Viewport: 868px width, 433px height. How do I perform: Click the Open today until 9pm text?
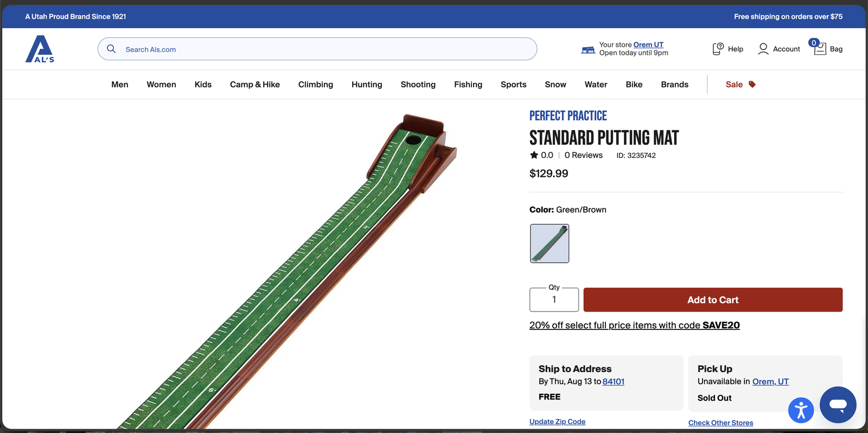pyautogui.click(x=634, y=53)
